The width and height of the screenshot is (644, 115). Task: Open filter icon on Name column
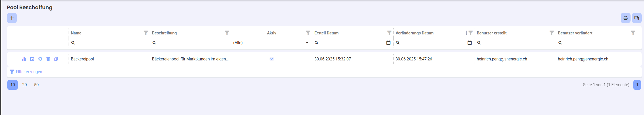[x=146, y=33]
